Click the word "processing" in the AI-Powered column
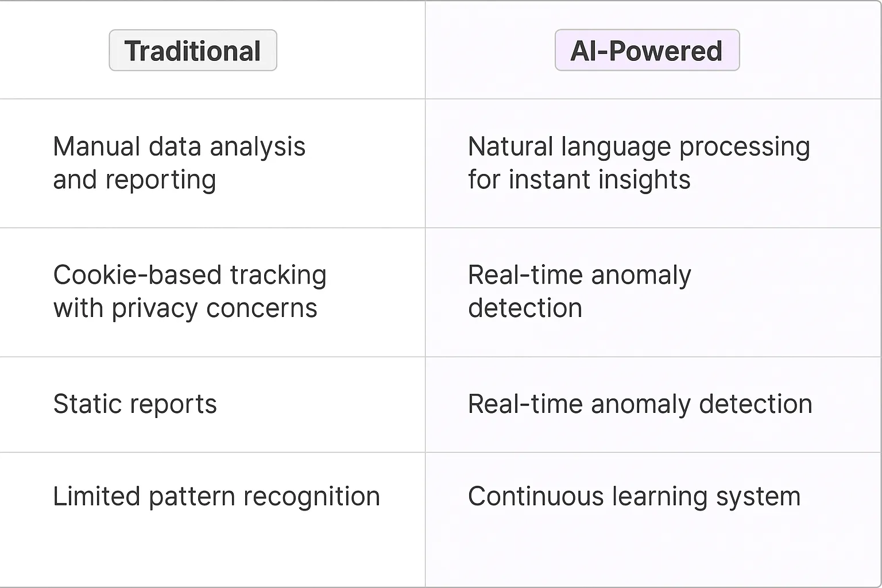The image size is (882, 588). click(x=744, y=147)
